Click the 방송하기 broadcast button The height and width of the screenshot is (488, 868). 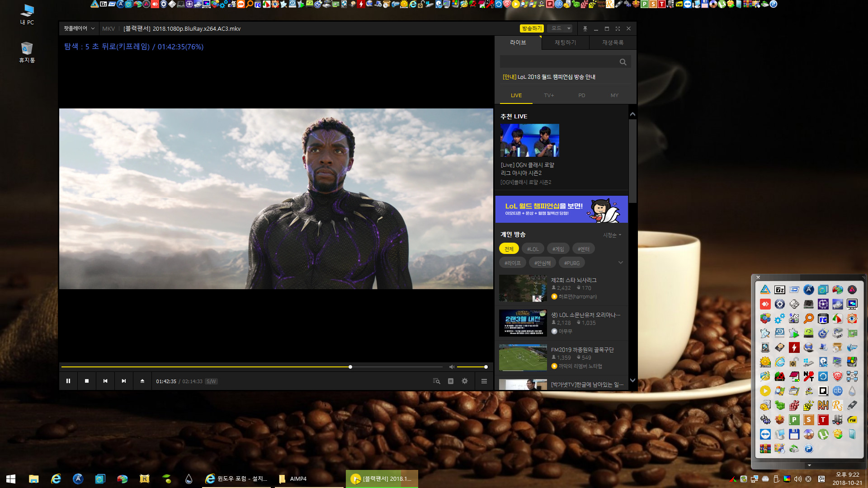point(532,28)
